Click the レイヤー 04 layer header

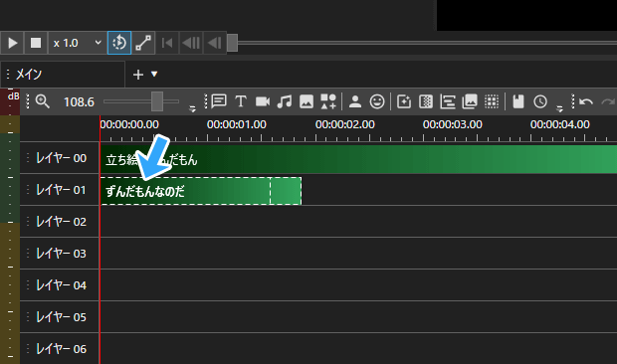tap(59, 285)
